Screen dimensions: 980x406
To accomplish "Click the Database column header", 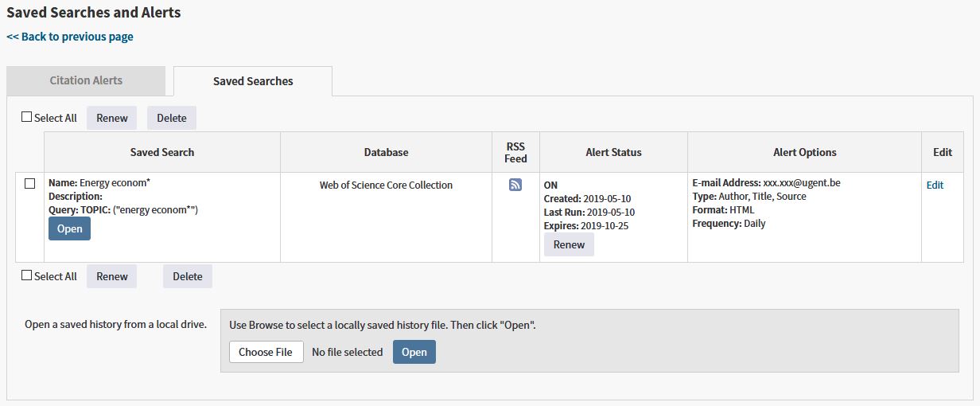I will [387, 152].
